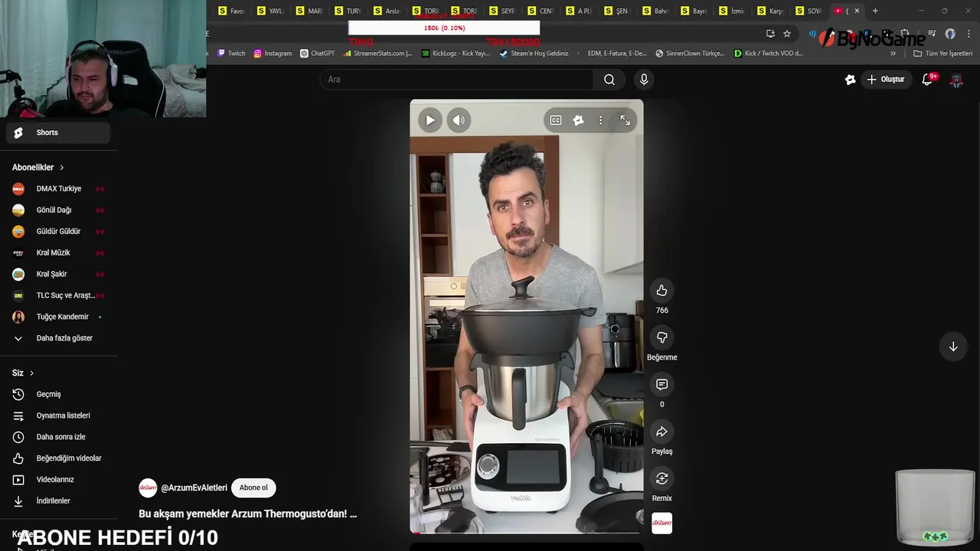980x551 pixels.
Task: Switch to the SEYR browser tab
Action: [502, 11]
